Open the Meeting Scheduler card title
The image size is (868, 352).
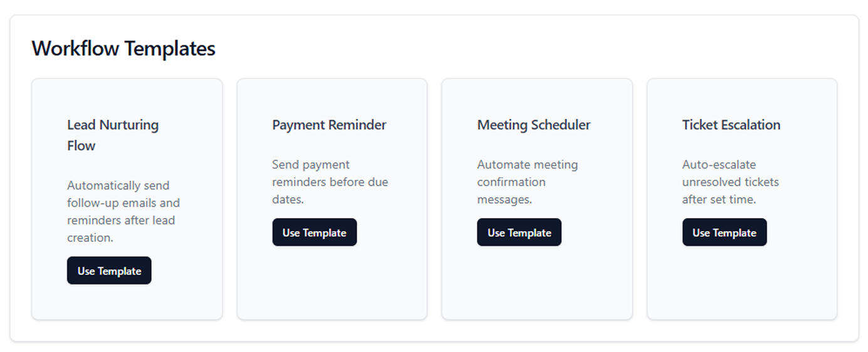(x=533, y=125)
